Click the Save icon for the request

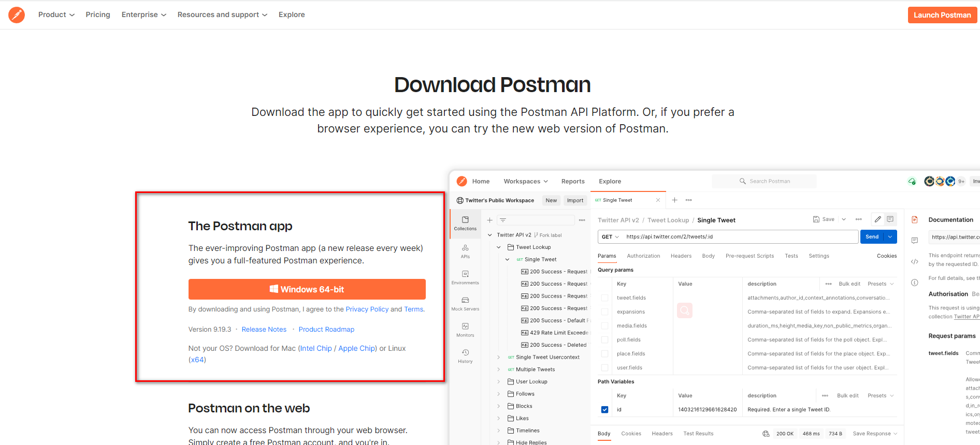pos(816,219)
